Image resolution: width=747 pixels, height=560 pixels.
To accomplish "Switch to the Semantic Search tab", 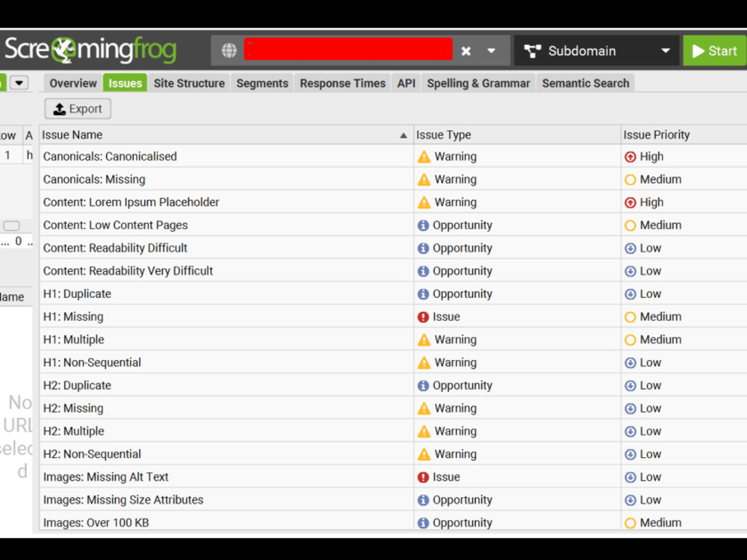I will point(586,84).
